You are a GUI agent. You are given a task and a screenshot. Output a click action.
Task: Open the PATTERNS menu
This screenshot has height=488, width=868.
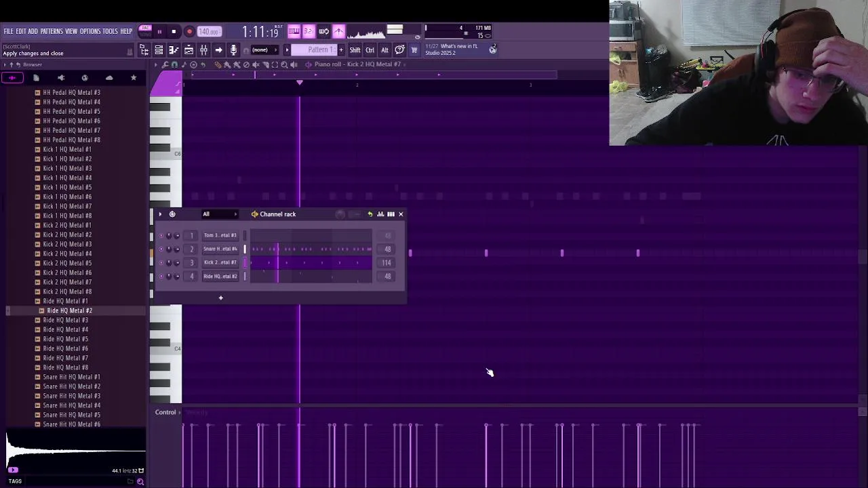52,31
